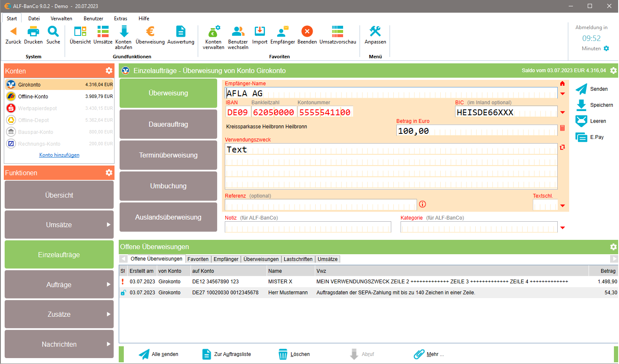This screenshot has height=364, width=619.
Task: Open the calculator icon next to Betrag
Action: tap(562, 128)
